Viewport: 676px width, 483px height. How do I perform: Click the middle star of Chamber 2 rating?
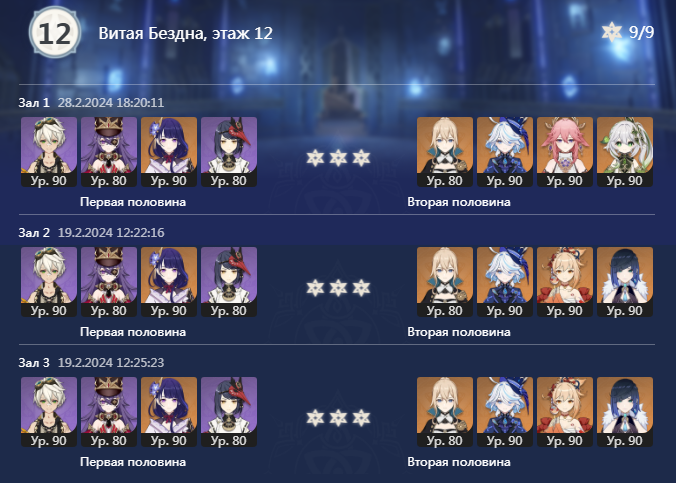click(338, 288)
